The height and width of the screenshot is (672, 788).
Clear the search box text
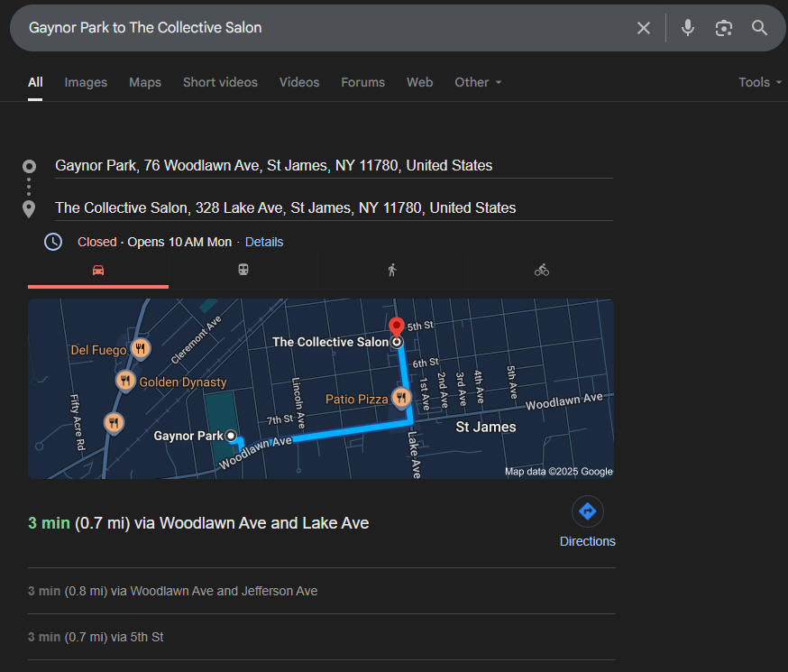[x=644, y=28]
